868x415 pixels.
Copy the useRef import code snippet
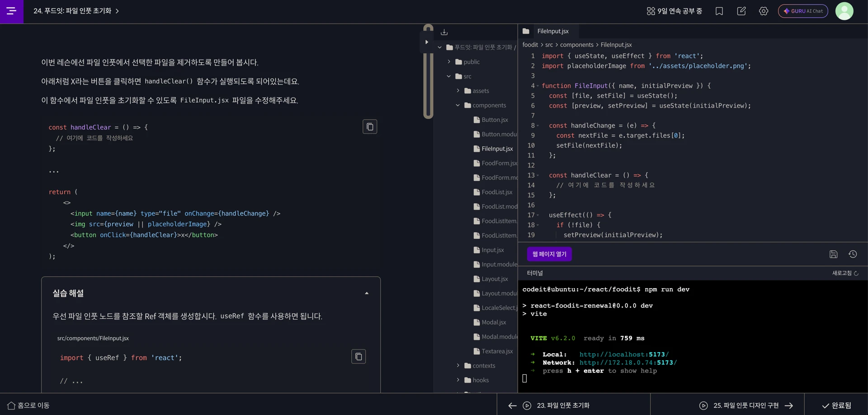(359, 357)
